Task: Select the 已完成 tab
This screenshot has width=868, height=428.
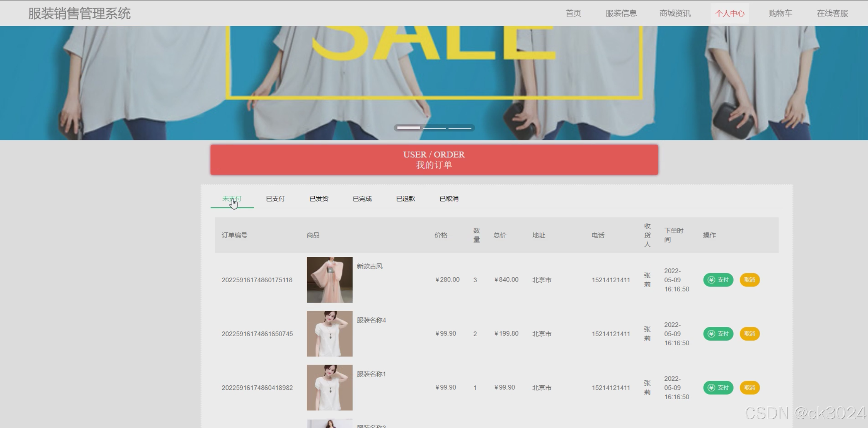Action: point(362,199)
